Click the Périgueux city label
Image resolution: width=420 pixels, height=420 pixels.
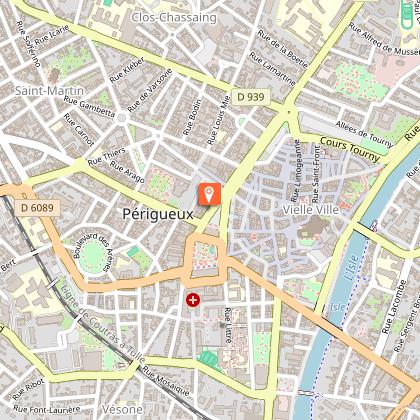pos(158,214)
